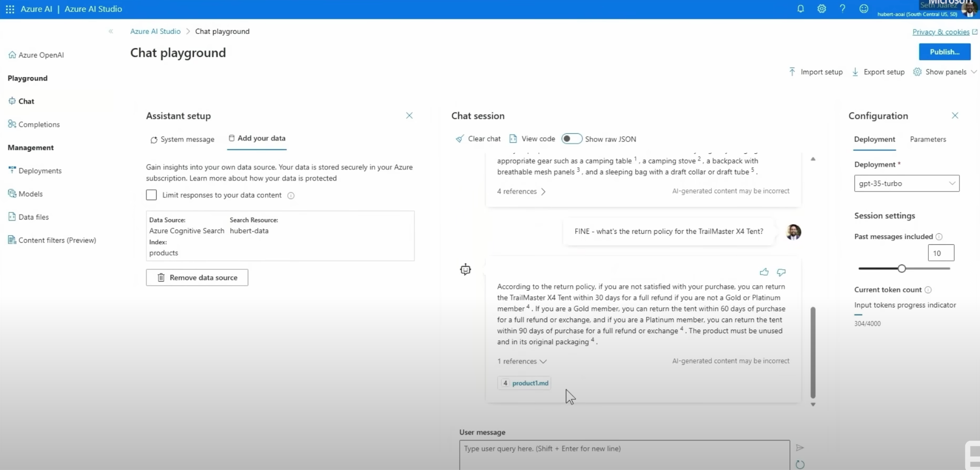Click Remove data source button
Viewport: 980px width, 470px height.
[x=197, y=277]
